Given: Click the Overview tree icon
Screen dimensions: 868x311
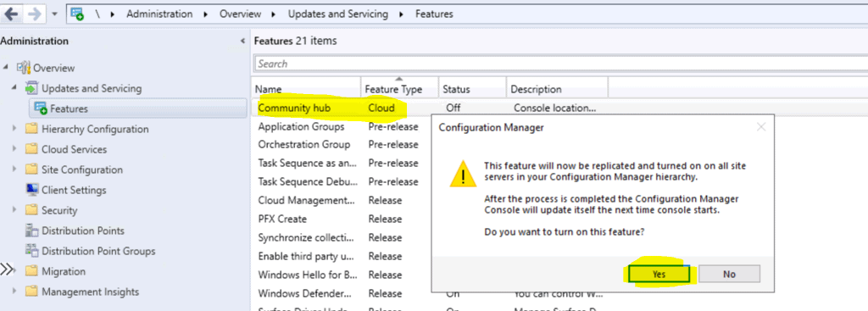Looking at the screenshot, I should (23, 68).
